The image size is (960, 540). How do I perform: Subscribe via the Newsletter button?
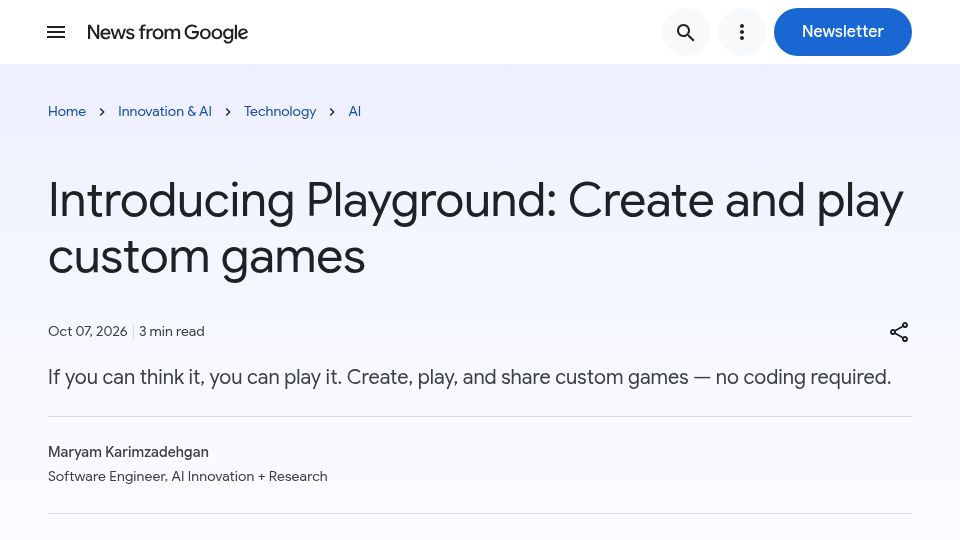[842, 32]
